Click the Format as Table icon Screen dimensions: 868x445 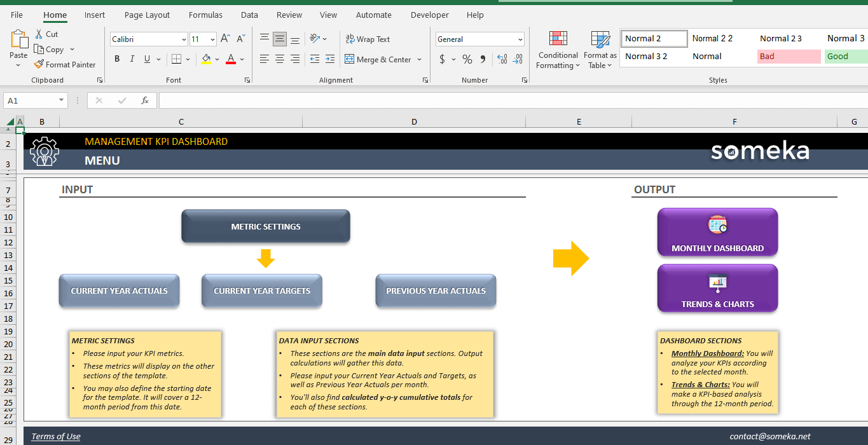pos(600,39)
